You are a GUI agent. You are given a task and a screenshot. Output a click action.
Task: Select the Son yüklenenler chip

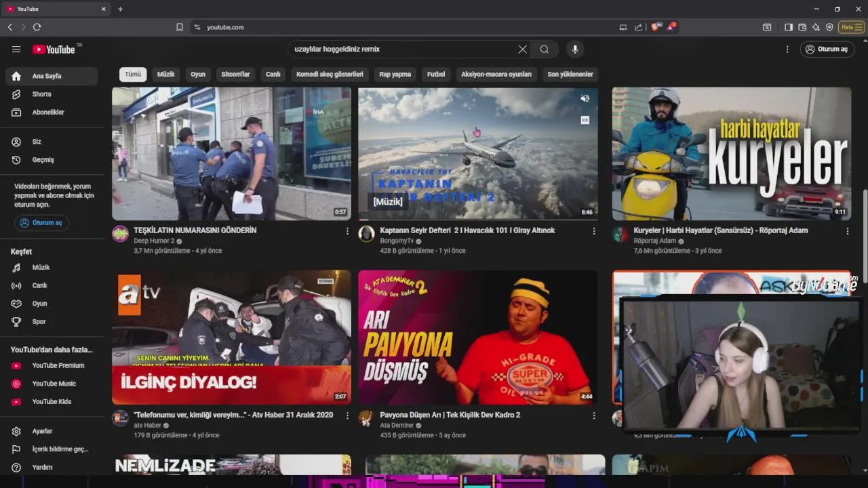click(570, 75)
